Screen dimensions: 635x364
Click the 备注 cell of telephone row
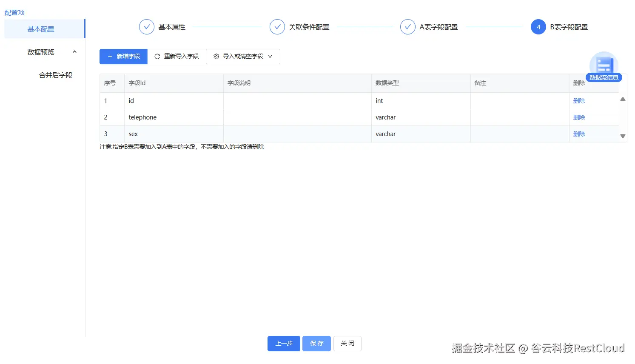(520, 117)
